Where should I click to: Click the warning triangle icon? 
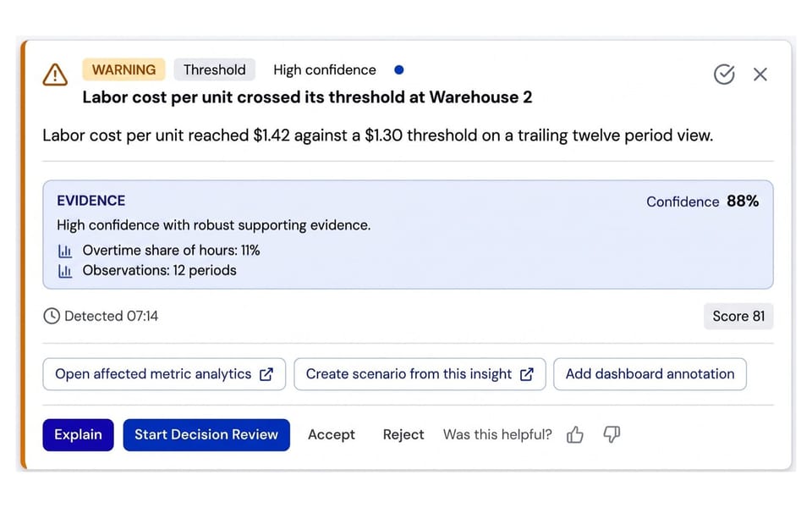(x=55, y=75)
